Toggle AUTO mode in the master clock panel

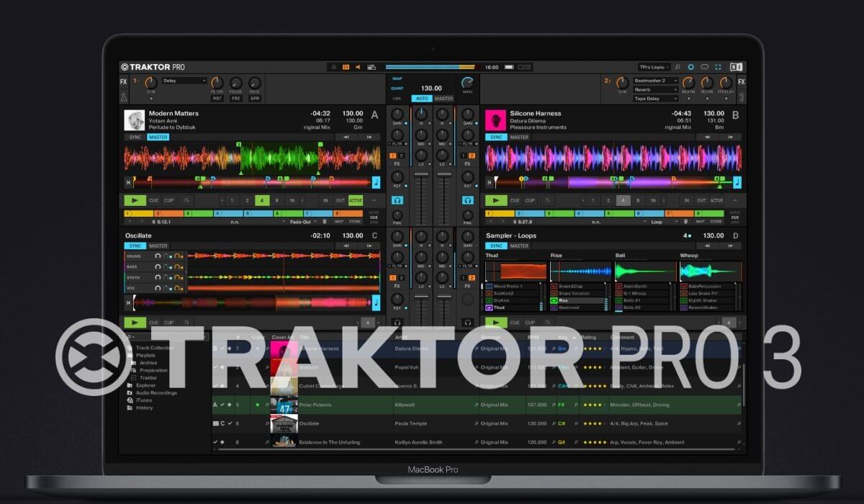423,98
